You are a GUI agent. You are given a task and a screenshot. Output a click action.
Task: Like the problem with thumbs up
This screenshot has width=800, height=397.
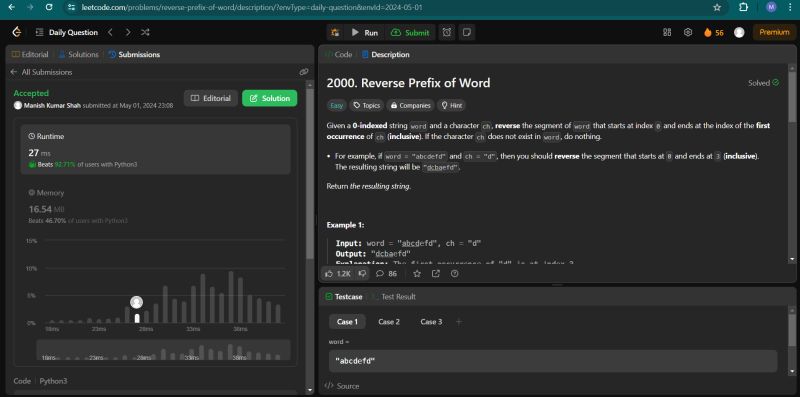(337, 274)
